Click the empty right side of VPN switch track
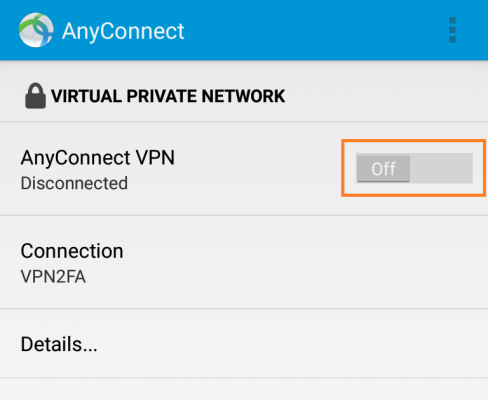Image resolution: width=488 pixels, height=400 pixels. tap(441, 168)
